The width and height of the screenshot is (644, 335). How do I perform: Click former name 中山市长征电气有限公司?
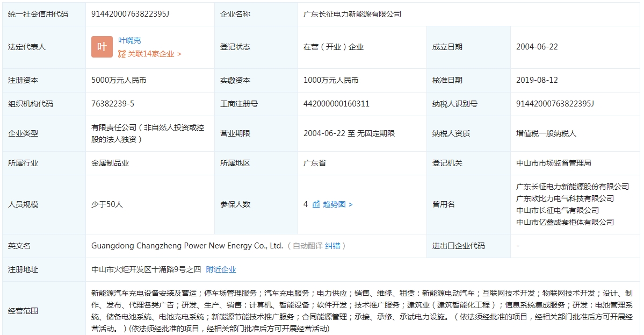coord(558,210)
